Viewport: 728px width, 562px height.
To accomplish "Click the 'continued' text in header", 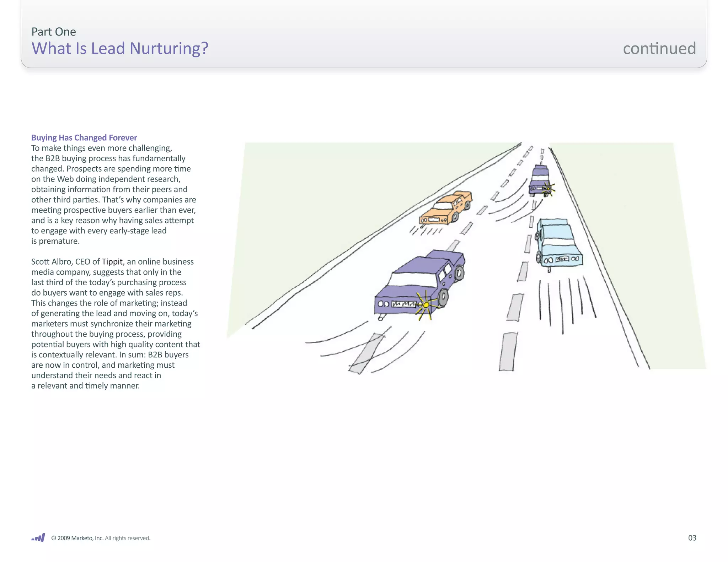I will [x=659, y=48].
